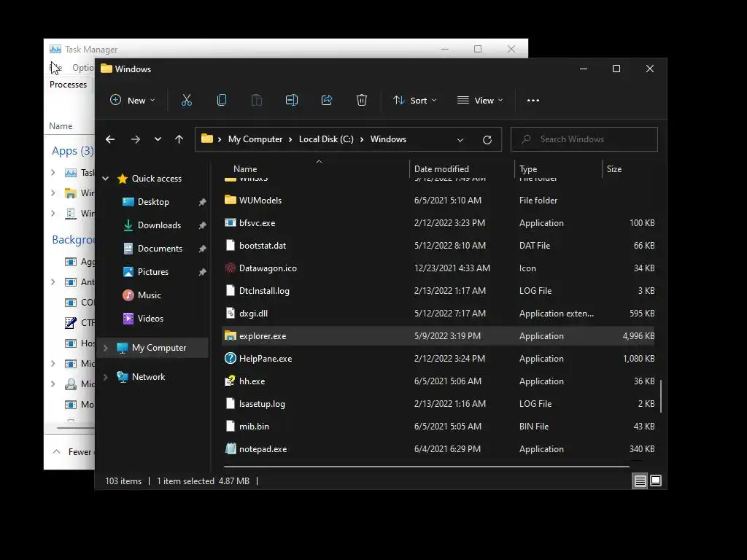
Task: Click the Rename icon in toolbar
Action: coord(292,100)
